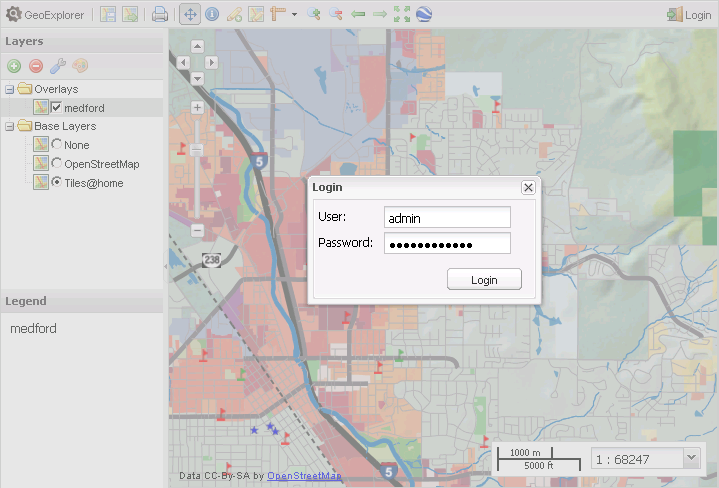Screen dimensions: 719x488
Task: Uncheck the medford overlay layer
Action: point(57,108)
